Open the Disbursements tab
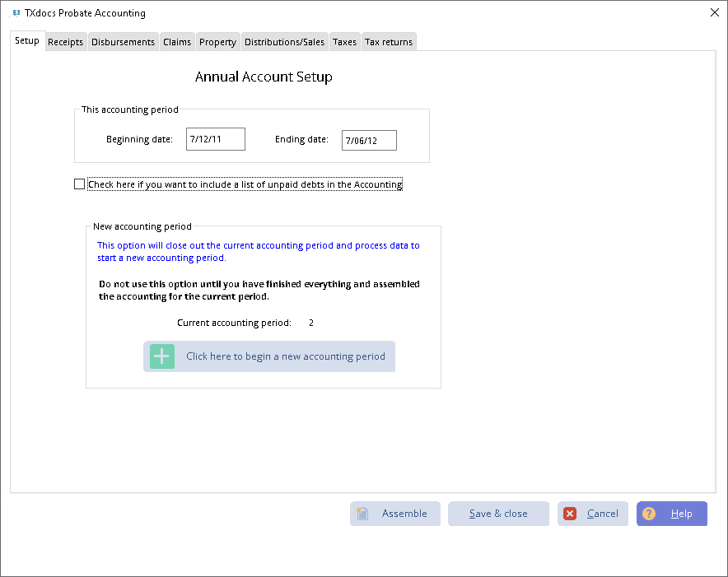 [x=123, y=42]
